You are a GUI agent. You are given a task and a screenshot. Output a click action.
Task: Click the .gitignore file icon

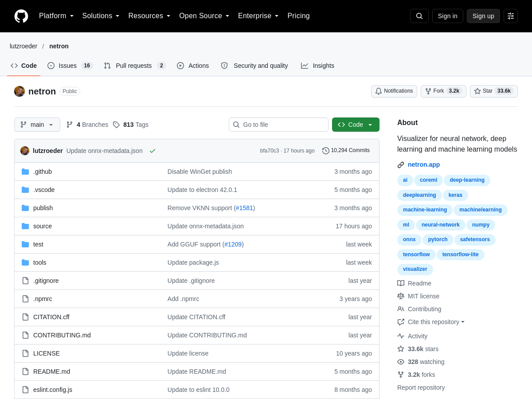(x=25, y=281)
